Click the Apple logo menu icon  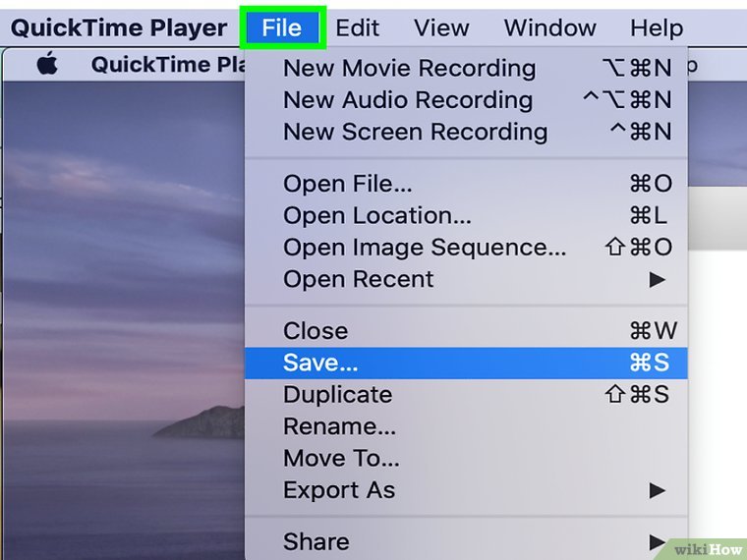pyautogui.click(x=46, y=65)
